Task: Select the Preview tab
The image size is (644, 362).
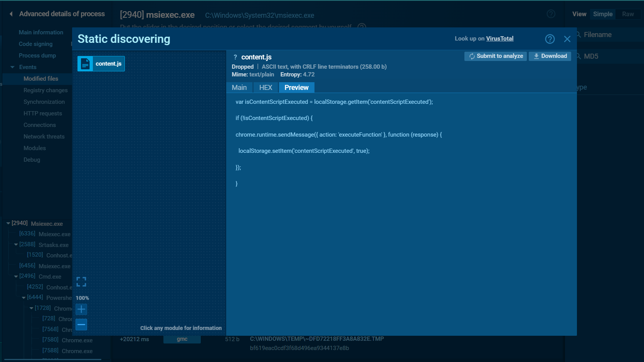Action: (296, 88)
